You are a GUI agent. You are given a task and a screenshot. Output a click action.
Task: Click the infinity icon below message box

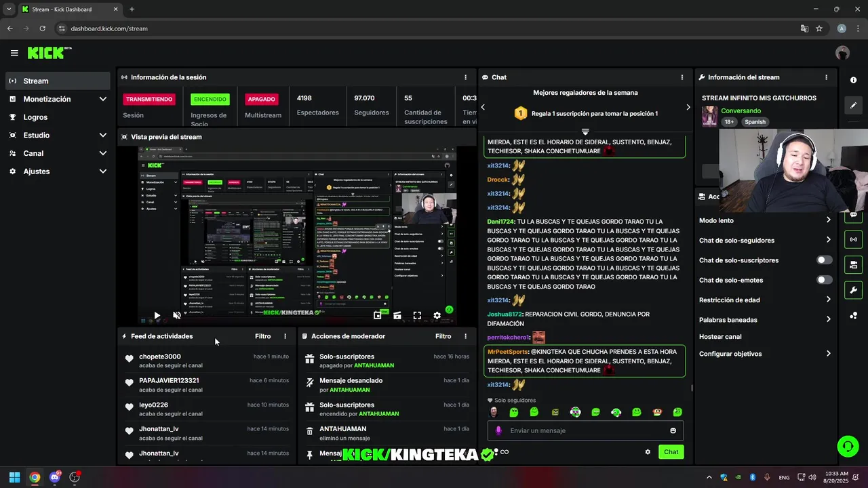505,452
